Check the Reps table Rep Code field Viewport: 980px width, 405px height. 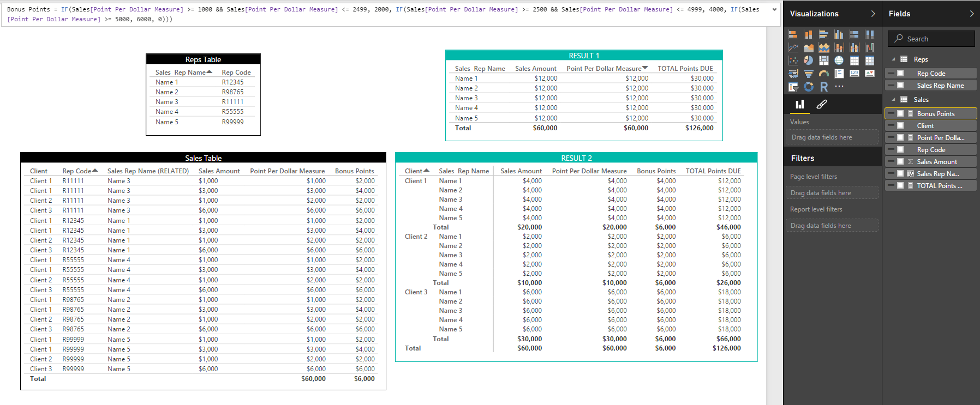[x=900, y=73]
